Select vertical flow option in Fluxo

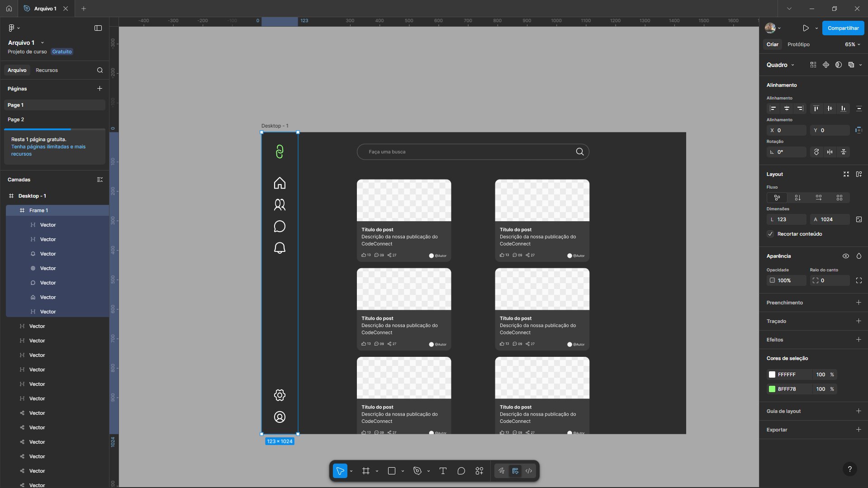click(x=798, y=198)
